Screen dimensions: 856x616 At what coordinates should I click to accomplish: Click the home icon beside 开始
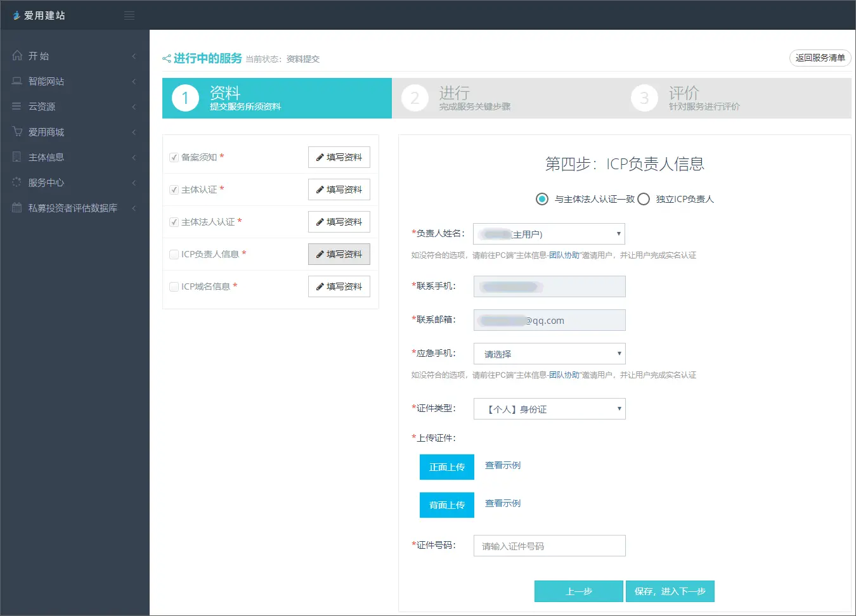(17, 56)
